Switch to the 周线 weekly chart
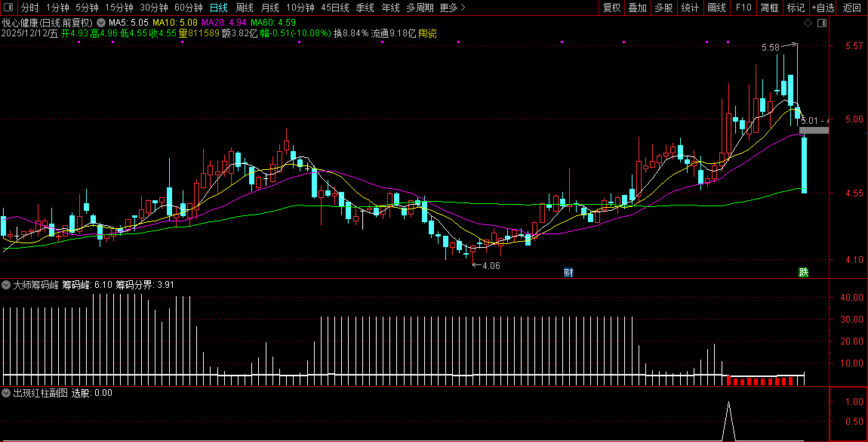This screenshot has width=868, height=442. [244, 8]
